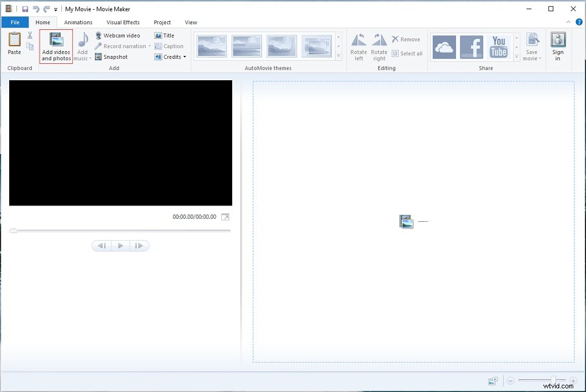Click Sign in
The image size is (586, 392).
[x=557, y=46]
